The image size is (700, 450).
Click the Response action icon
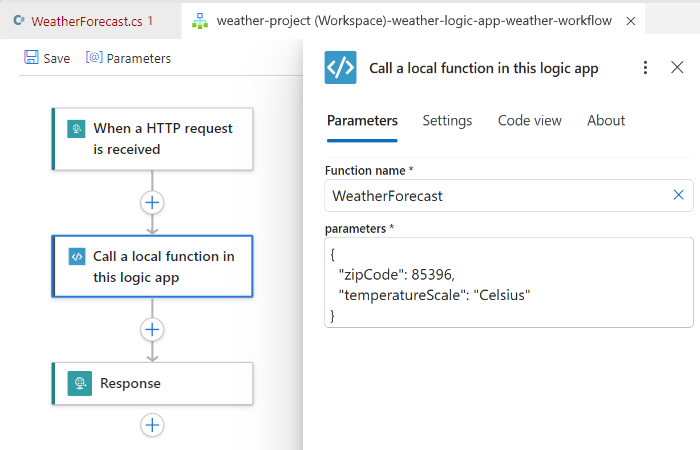[x=79, y=383]
